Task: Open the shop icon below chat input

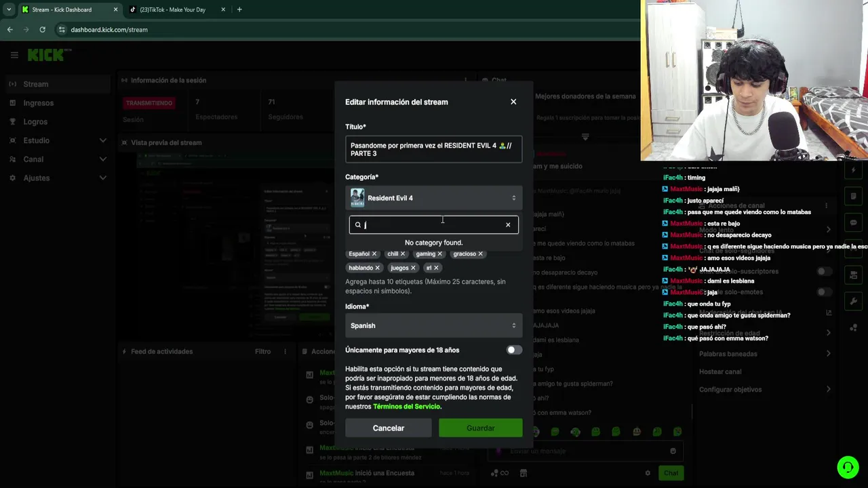Action: (523, 473)
